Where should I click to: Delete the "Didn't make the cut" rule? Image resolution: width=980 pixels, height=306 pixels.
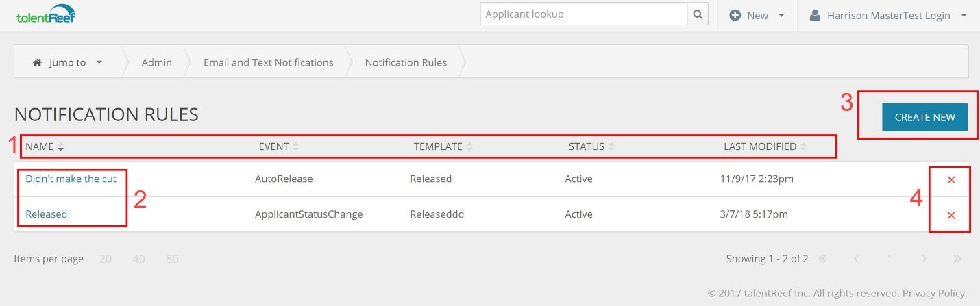(x=951, y=180)
